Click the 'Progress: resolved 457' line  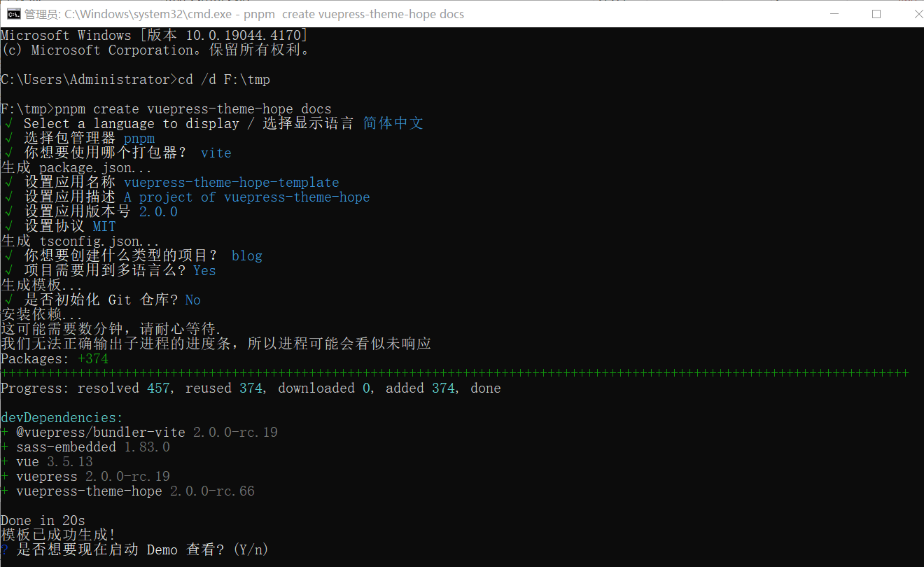pos(251,388)
